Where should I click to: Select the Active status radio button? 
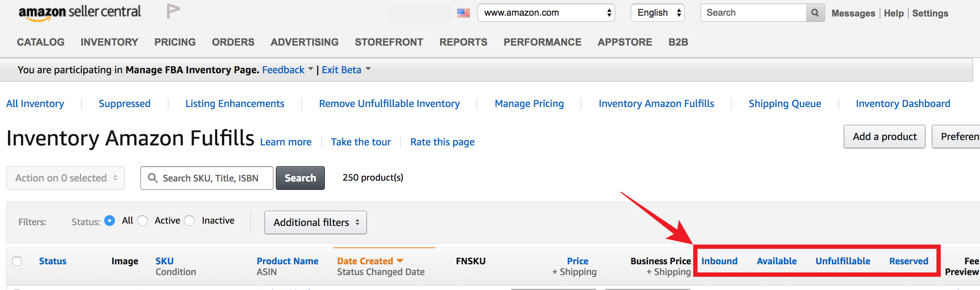pos(143,221)
